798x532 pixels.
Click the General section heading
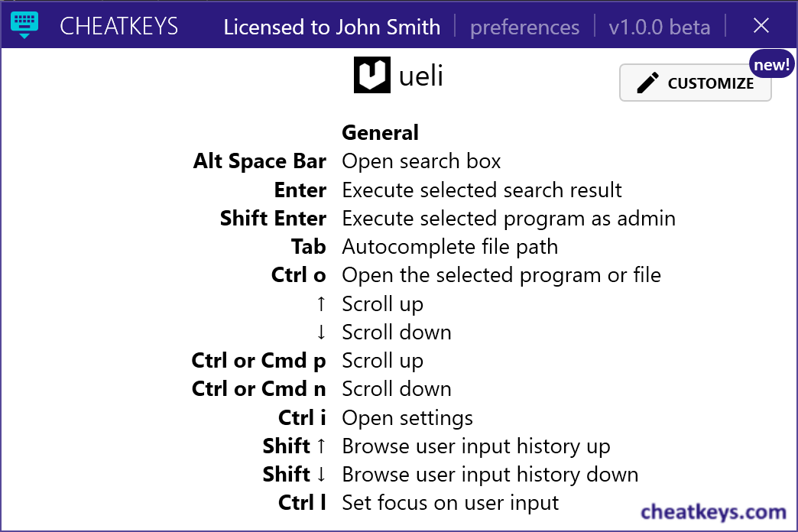click(380, 132)
